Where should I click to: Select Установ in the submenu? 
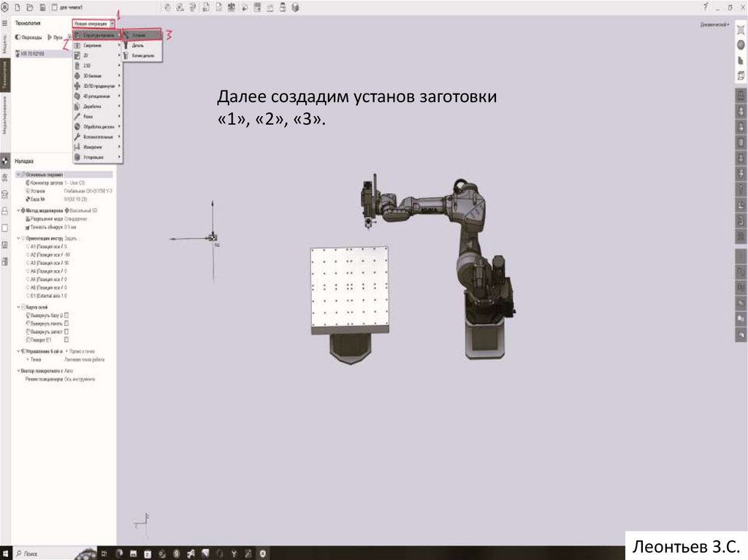pos(142,35)
